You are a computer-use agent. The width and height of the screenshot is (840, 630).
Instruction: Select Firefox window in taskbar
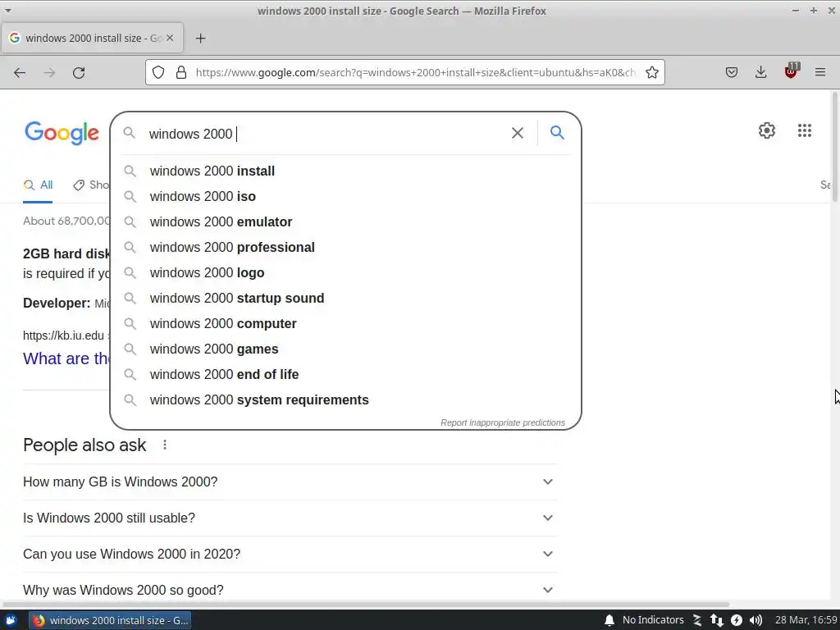point(110,620)
